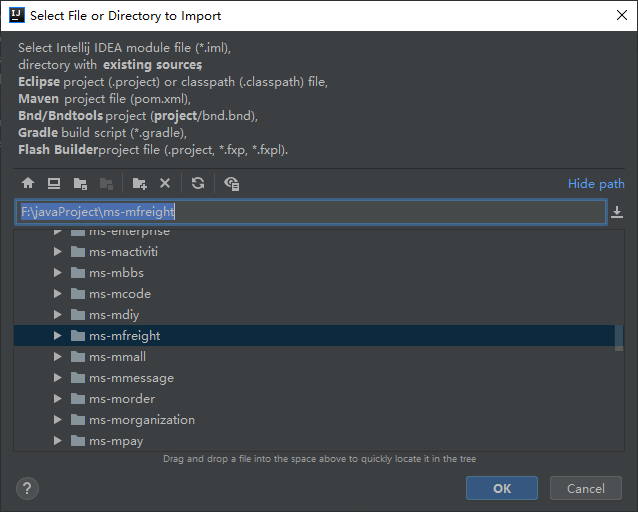Screen dimensions: 638x512
Task: Jump to Desktop directory icon
Action: click(x=54, y=184)
